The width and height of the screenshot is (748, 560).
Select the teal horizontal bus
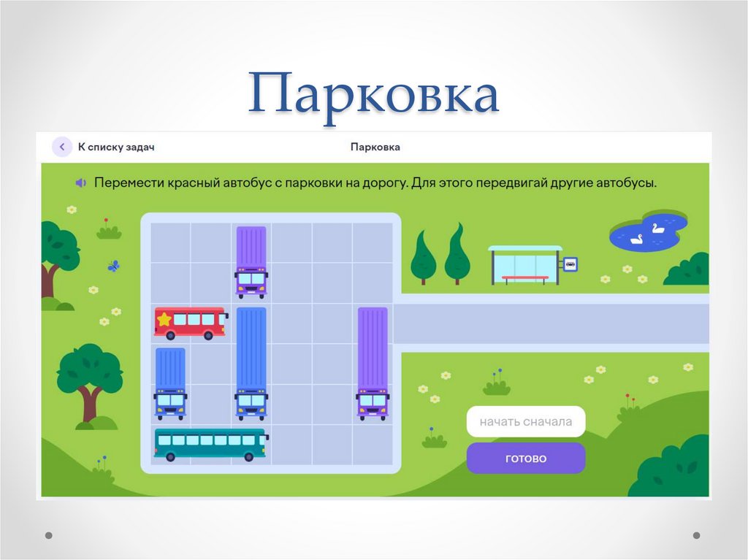pyautogui.click(x=211, y=445)
